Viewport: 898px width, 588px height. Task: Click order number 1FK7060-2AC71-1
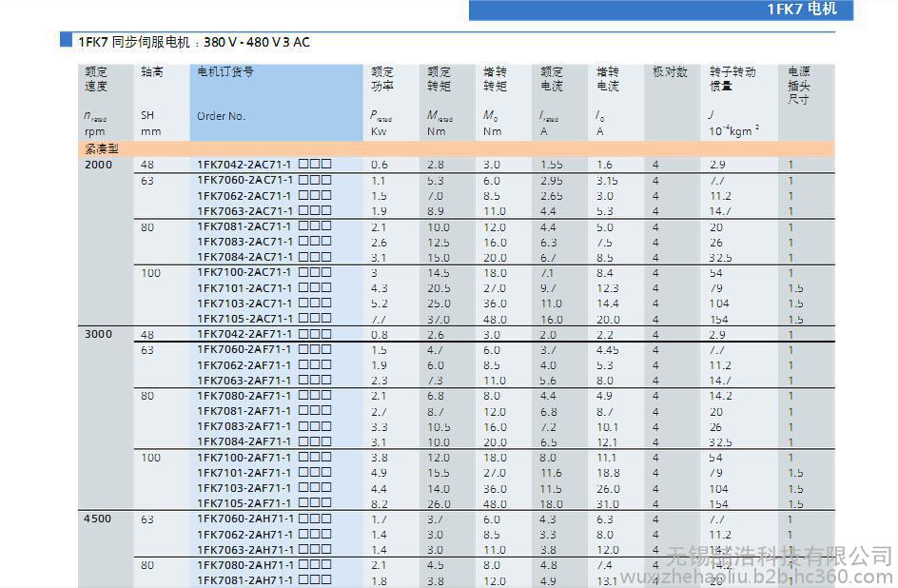coord(244,181)
